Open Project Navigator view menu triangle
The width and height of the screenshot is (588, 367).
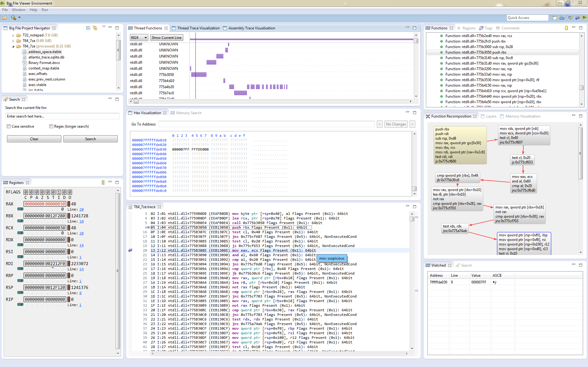[x=104, y=27]
